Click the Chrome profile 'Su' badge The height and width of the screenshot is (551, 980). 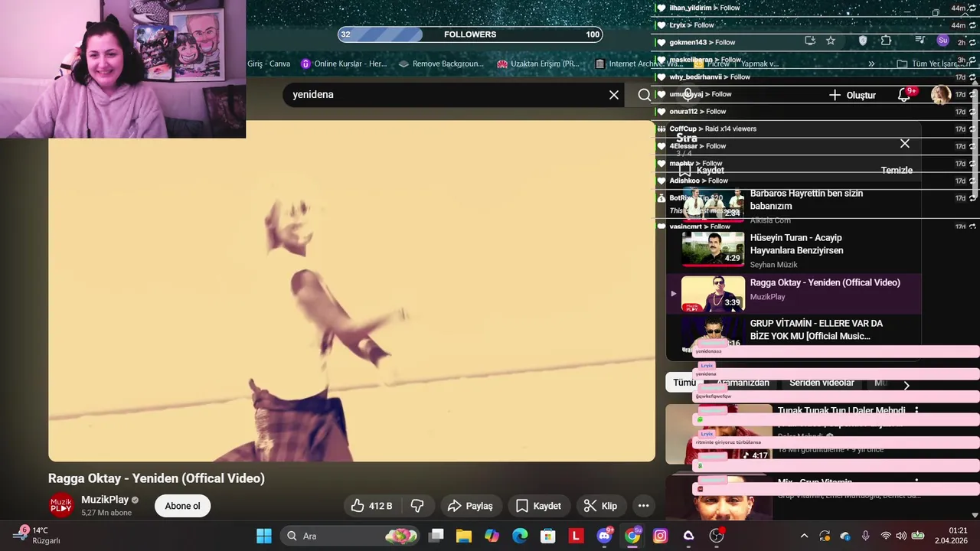942,41
